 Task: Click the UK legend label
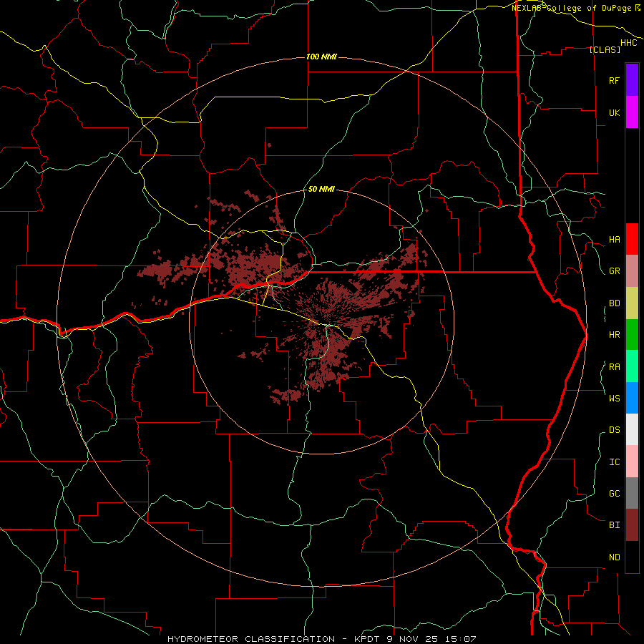[614, 112]
